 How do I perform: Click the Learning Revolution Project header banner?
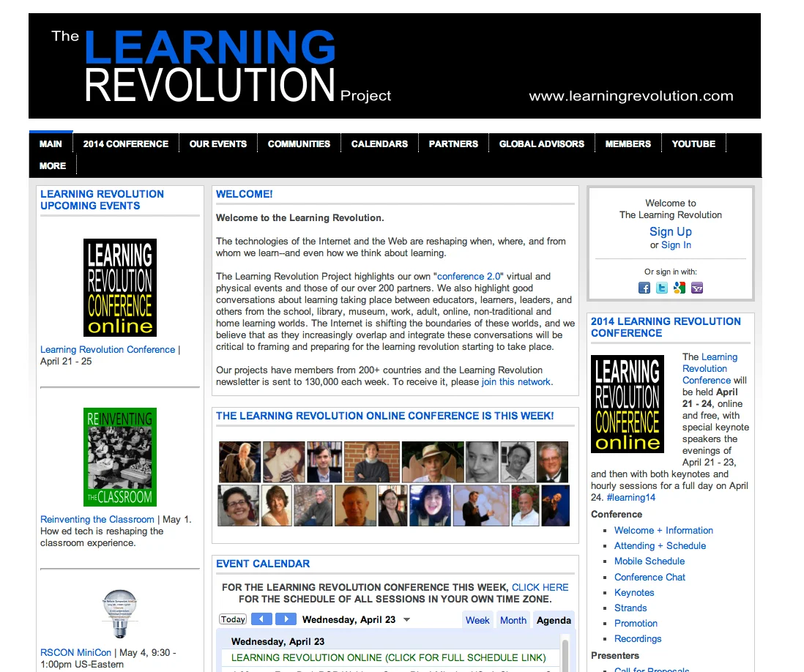click(394, 66)
